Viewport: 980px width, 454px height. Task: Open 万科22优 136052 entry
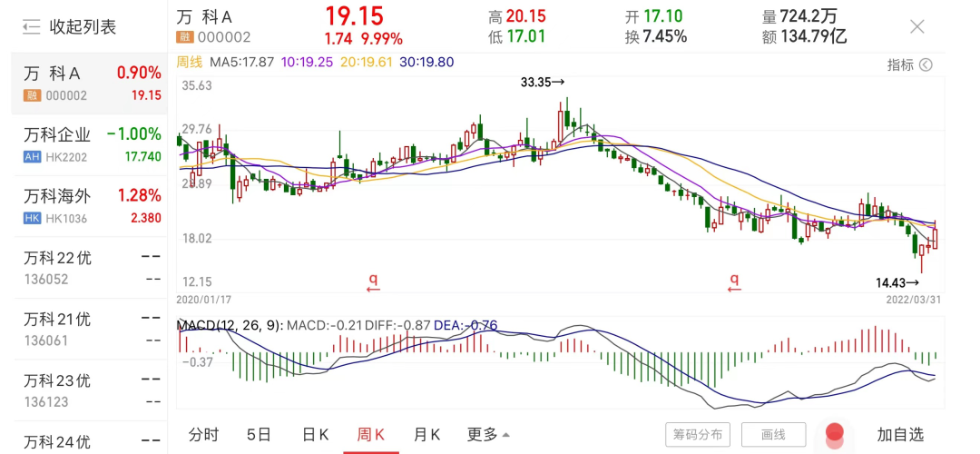(89, 268)
